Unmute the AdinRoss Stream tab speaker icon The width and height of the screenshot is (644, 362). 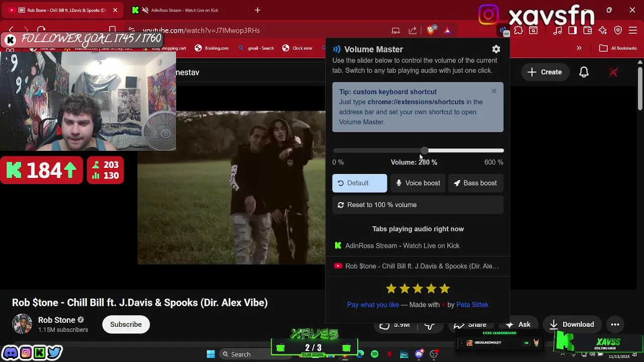click(145, 10)
